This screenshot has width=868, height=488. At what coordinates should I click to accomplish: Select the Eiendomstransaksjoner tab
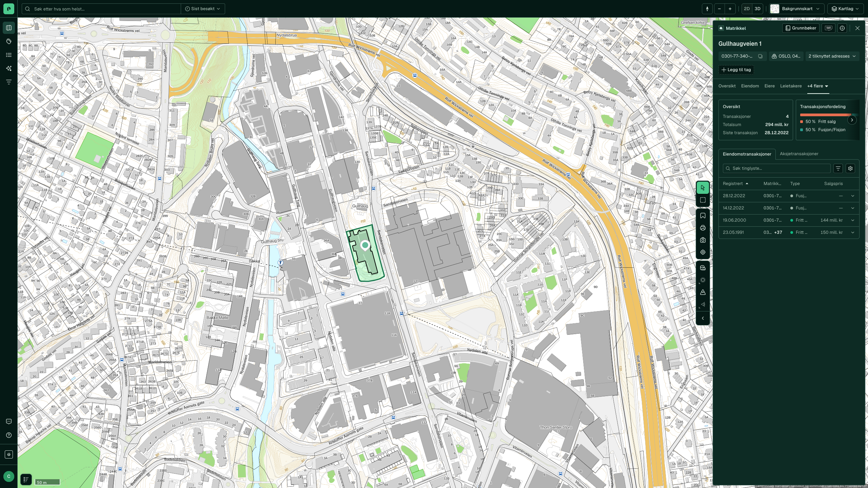(747, 154)
